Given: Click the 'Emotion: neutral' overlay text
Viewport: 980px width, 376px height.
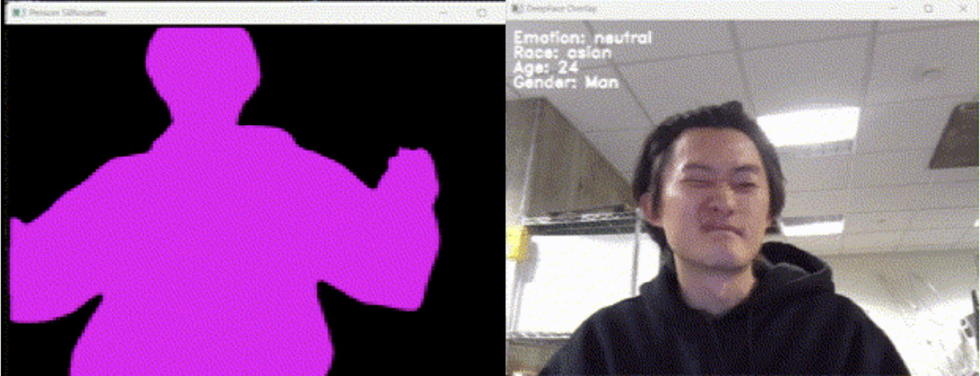Looking at the screenshot, I should click(583, 38).
